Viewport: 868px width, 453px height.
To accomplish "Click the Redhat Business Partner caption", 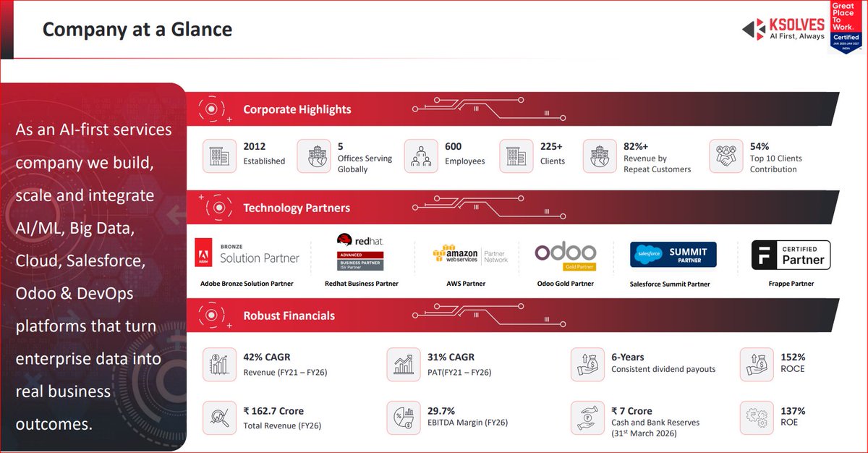I will [362, 284].
